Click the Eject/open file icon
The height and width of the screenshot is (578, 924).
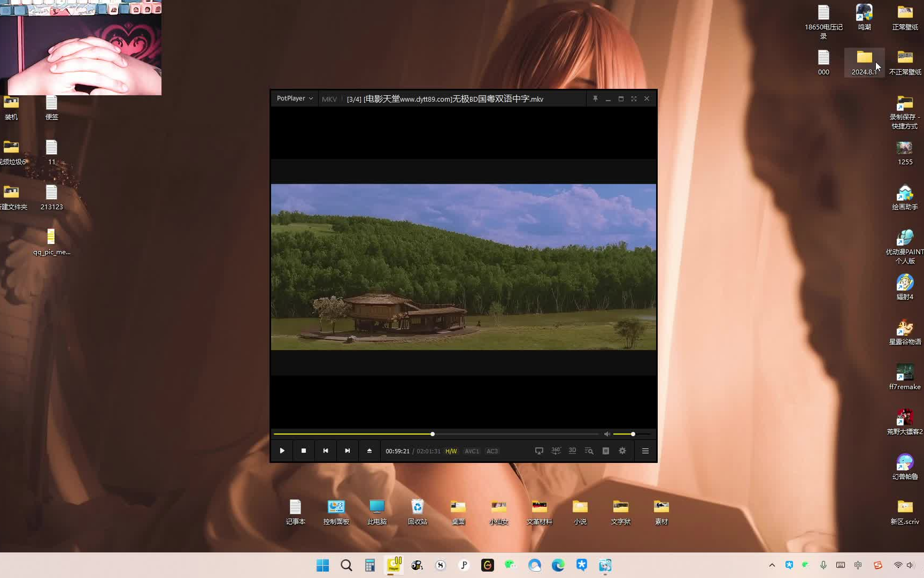coord(369,451)
